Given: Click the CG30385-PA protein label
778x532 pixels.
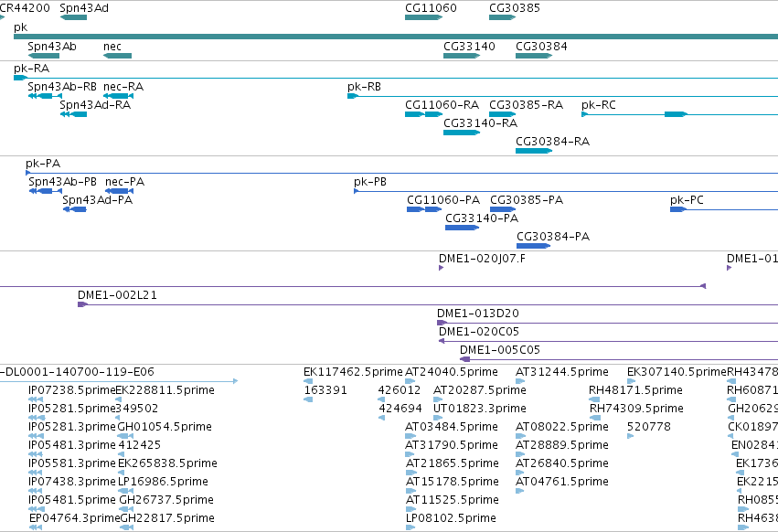Looking at the screenshot, I should click(527, 199).
